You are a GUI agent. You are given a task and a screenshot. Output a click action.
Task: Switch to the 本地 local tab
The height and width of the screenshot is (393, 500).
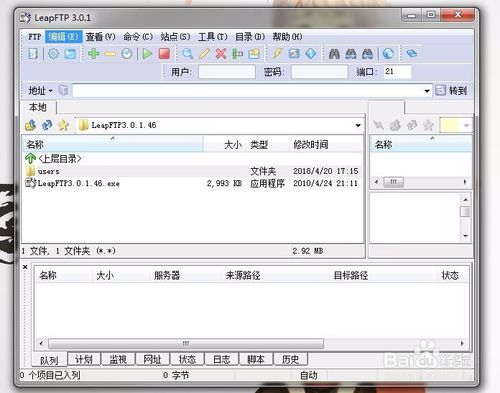[x=38, y=107]
